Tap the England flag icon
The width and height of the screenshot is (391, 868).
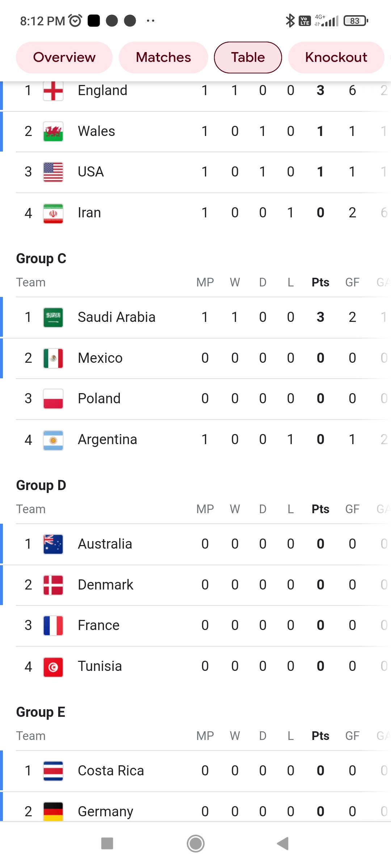pos(53,91)
